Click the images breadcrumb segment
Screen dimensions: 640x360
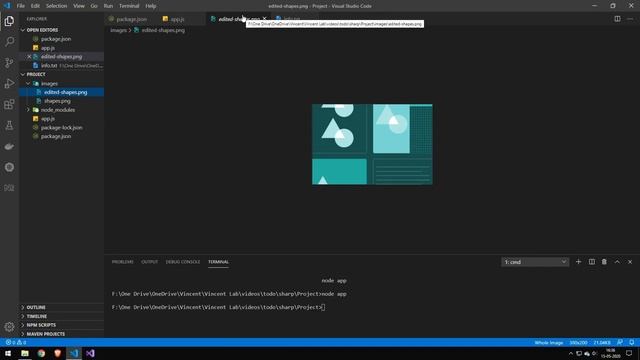[118, 30]
